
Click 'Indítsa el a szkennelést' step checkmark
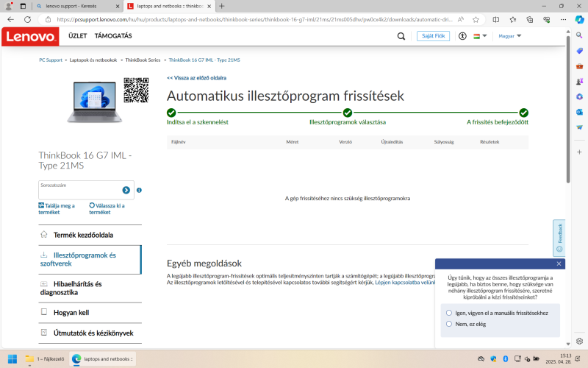pyautogui.click(x=171, y=113)
